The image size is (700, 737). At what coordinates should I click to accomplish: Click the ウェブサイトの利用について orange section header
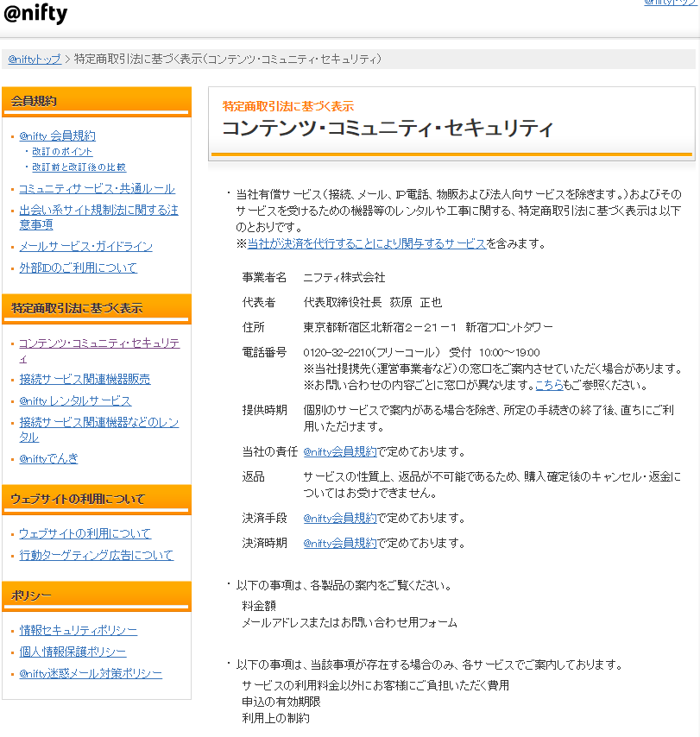point(97,500)
